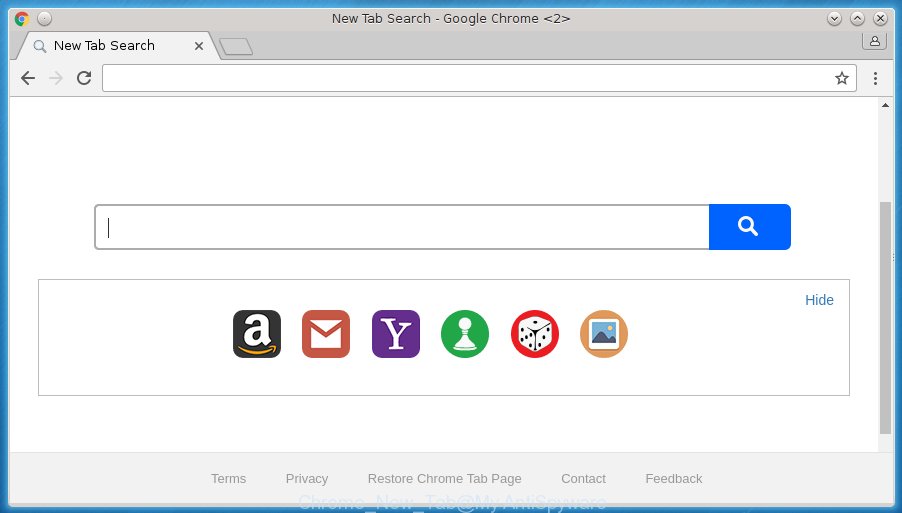Open a new tab with the tab button
Image resolution: width=902 pixels, height=513 pixels.
pyautogui.click(x=236, y=47)
